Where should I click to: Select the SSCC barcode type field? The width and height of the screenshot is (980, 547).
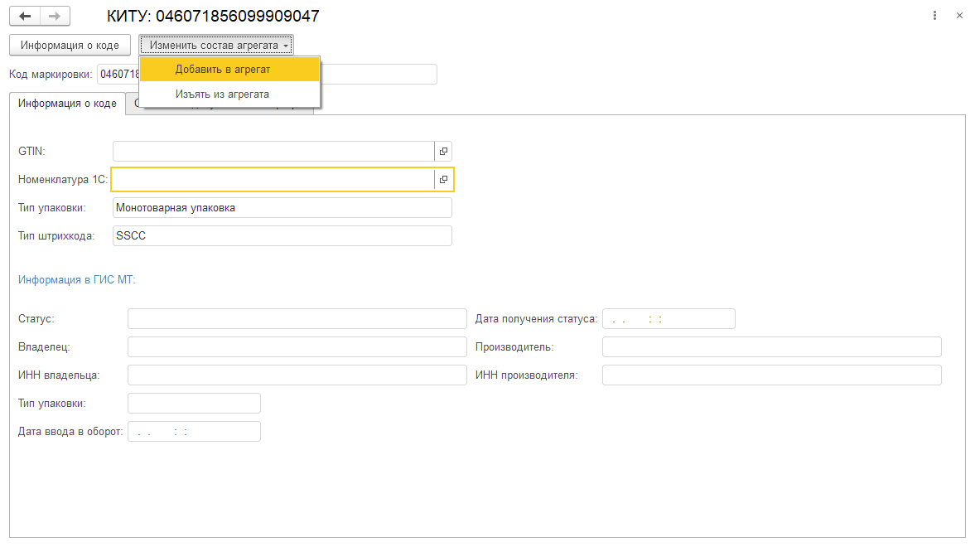tap(282, 235)
